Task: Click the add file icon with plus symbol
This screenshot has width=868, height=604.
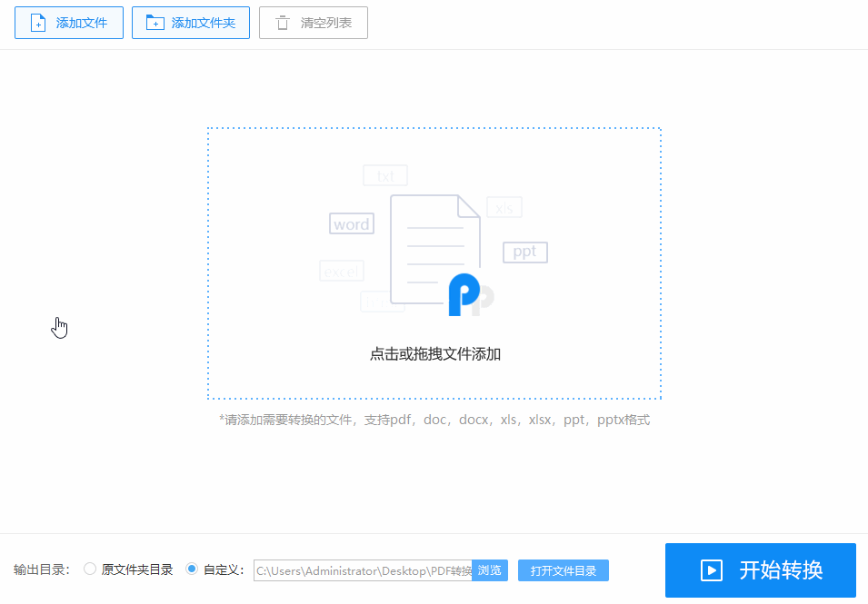Action: [38, 22]
